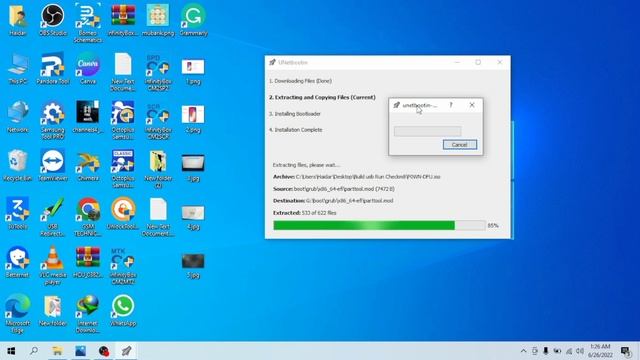Click the Archive path line
This screenshot has height=360, width=640.
click(x=356, y=177)
